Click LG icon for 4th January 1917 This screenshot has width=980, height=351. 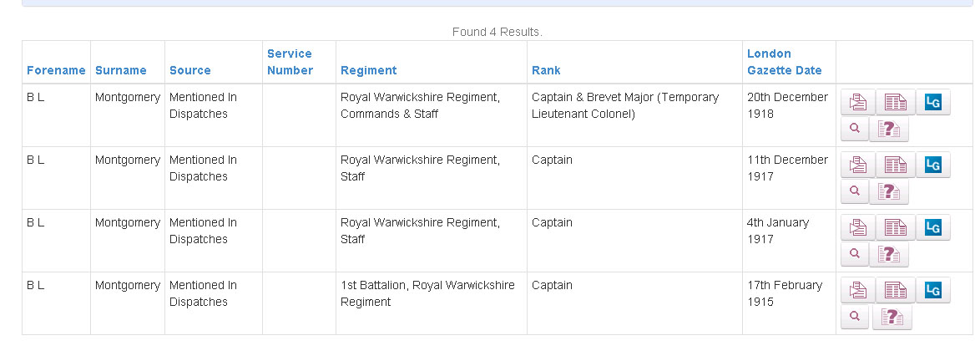tap(932, 228)
